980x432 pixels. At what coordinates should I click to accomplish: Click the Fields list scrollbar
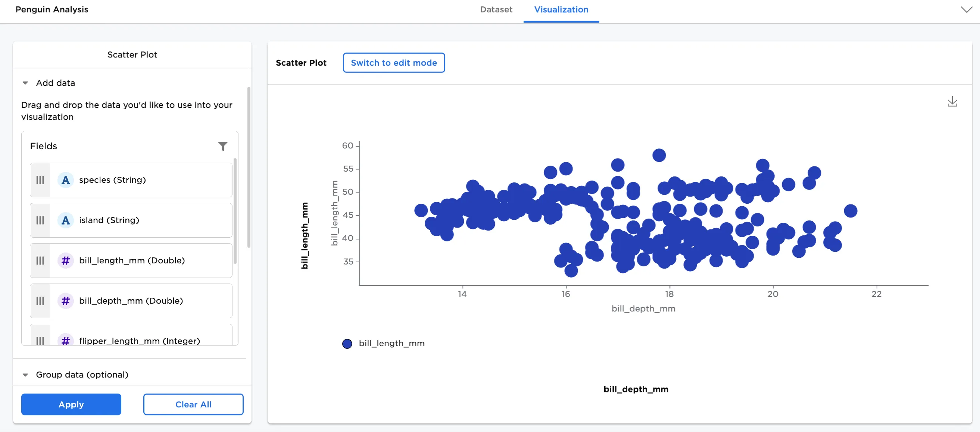[x=235, y=211]
